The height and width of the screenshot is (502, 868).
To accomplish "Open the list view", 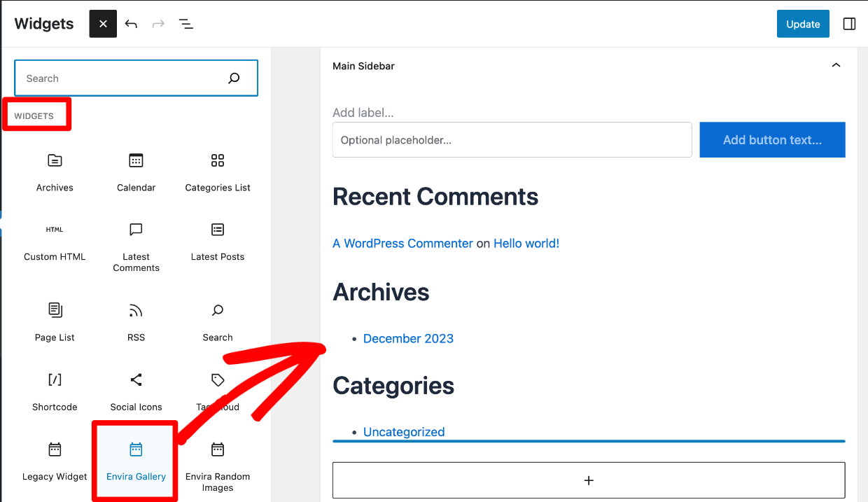I will click(186, 24).
